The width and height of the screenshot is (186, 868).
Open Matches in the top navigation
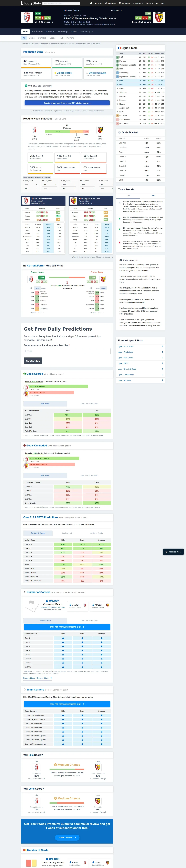tap(125, 3)
